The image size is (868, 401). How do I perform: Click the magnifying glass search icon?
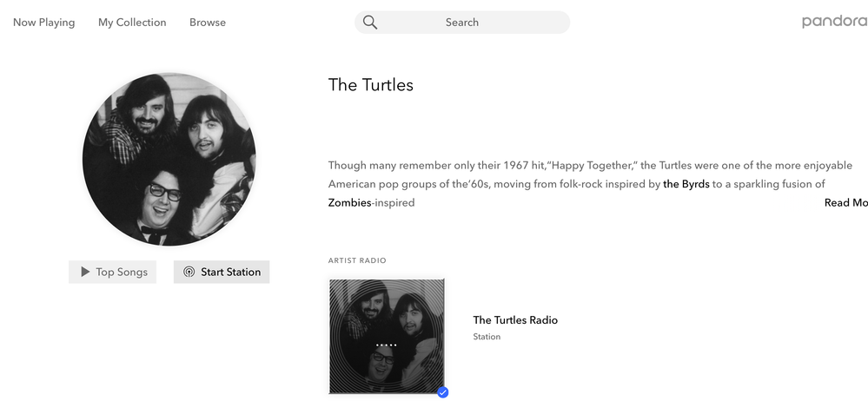point(370,23)
